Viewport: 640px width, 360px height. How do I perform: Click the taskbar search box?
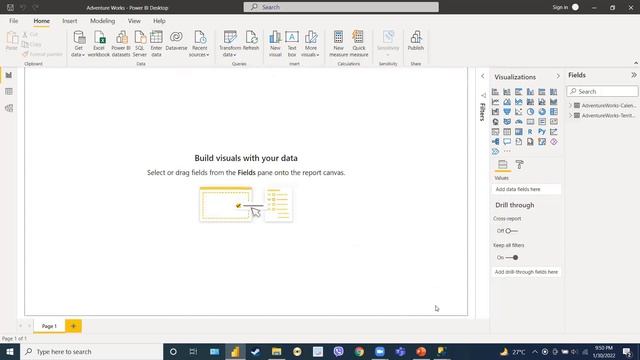pos(91,351)
